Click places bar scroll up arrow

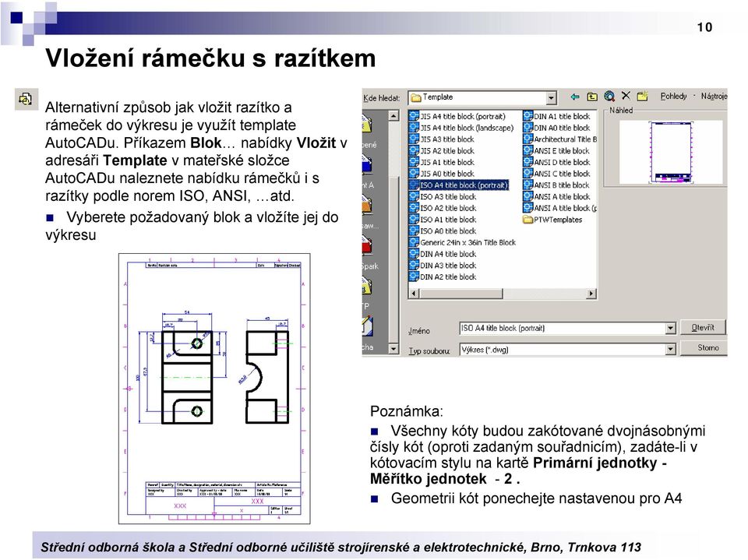[393, 115]
